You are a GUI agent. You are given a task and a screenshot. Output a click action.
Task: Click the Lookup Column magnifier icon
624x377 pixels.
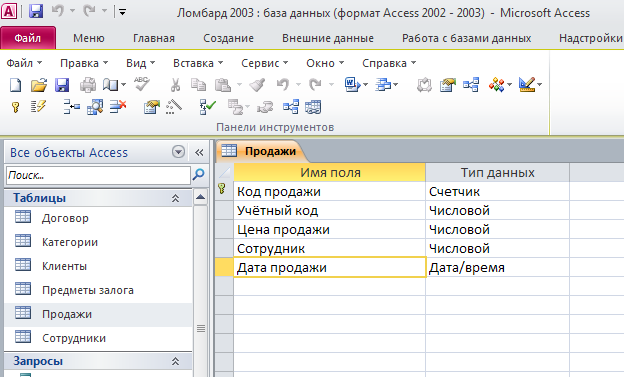95,107
